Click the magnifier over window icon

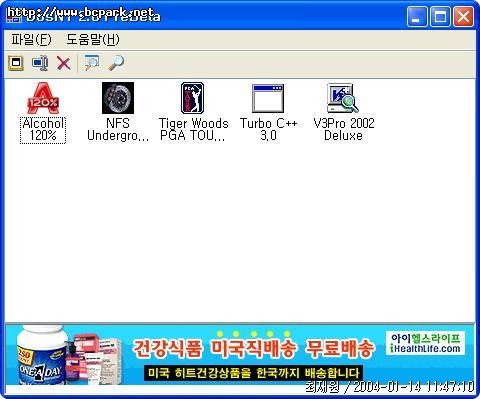click(92, 63)
